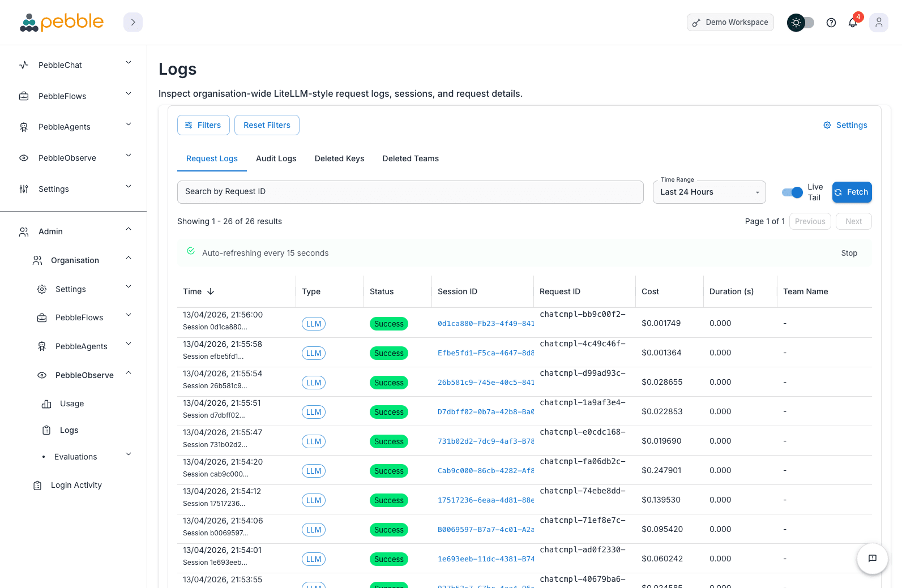902x588 pixels.
Task: Expand the top PebbleAgents chevron
Action: click(129, 124)
